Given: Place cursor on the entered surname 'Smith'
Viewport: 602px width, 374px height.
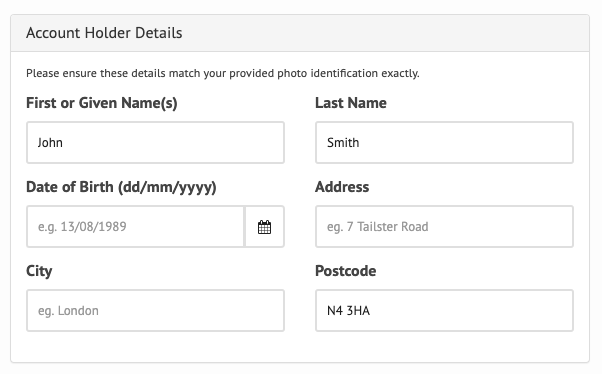Looking at the screenshot, I should [343, 142].
